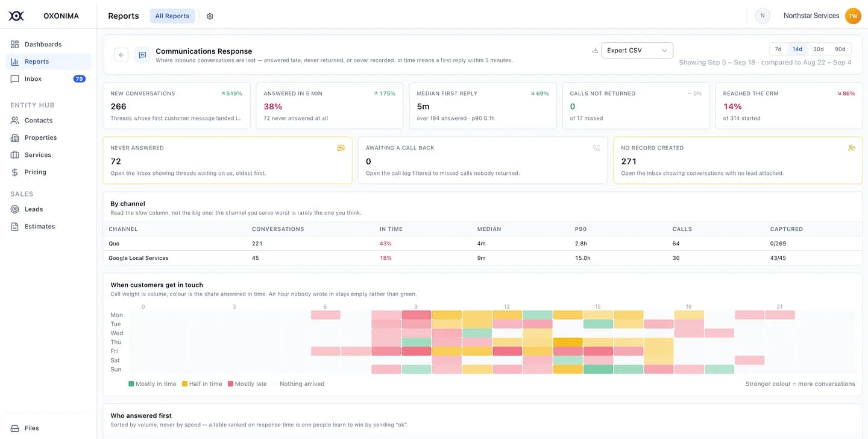Select the 90d time range
Image resolution: width=868 pixels, height=439 pixels.
840,49
